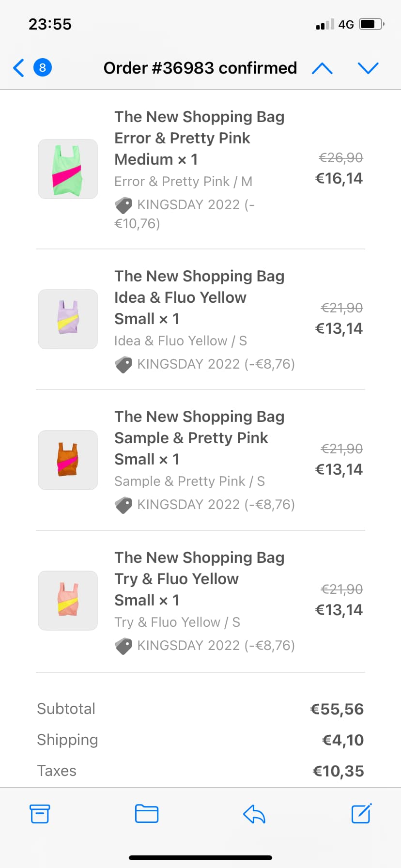The height and width of the screenshot is (868, 401).
Task: Tap the back arrow to return to inbox
Action: [x=19, y=68]
